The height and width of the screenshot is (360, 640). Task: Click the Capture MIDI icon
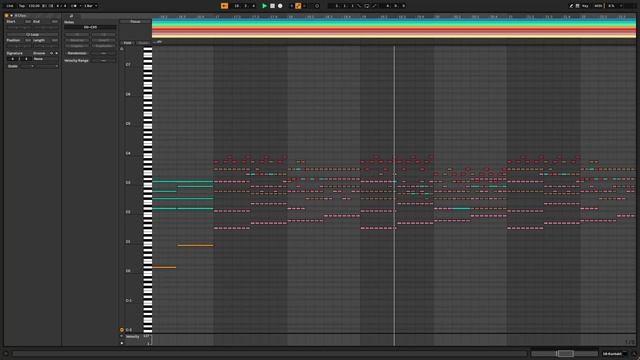tap(317, 6)
